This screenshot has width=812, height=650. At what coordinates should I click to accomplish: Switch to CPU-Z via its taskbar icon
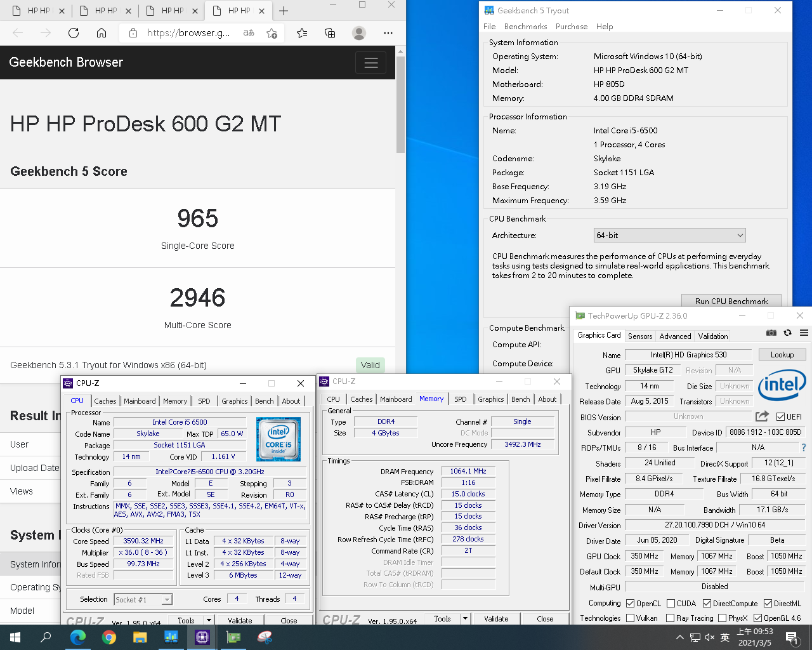(x=202, y=637)
